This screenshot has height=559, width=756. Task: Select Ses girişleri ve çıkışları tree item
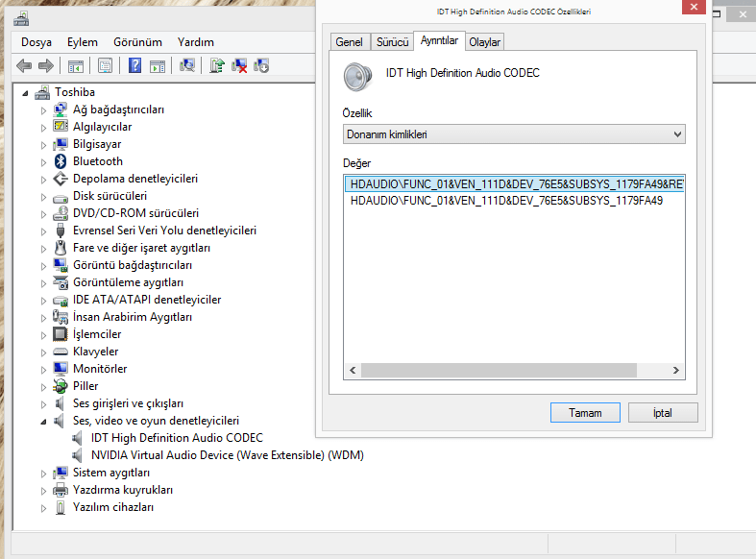click(129, 403)
